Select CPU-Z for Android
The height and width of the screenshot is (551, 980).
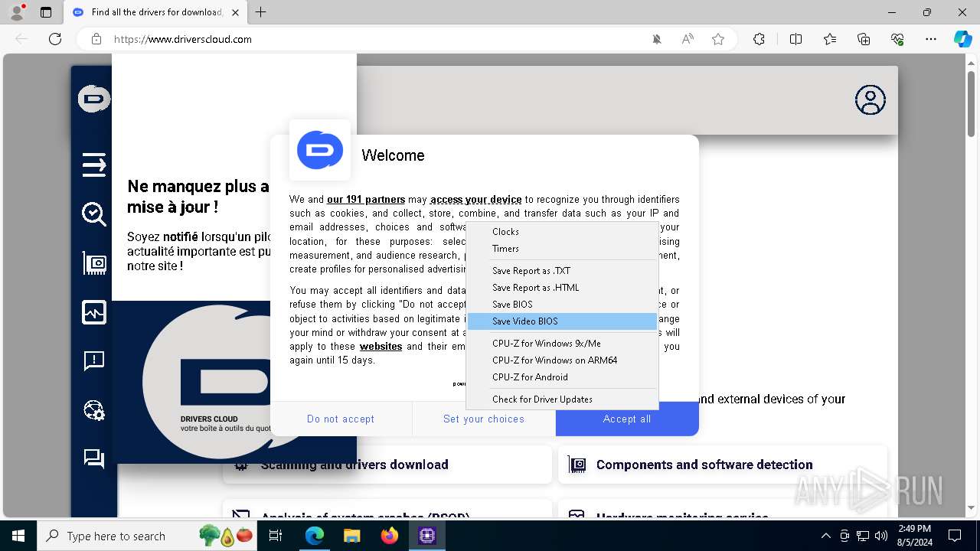point(562,377)
